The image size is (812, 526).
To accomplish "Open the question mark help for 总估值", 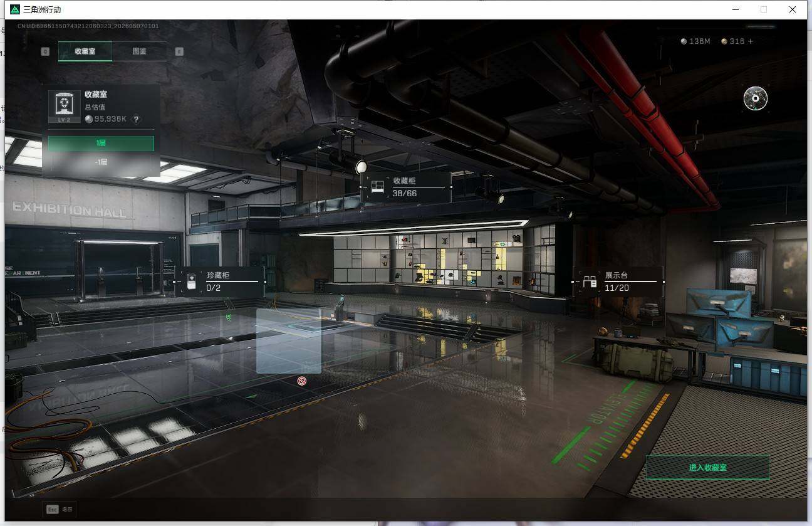I will (136, 119).
